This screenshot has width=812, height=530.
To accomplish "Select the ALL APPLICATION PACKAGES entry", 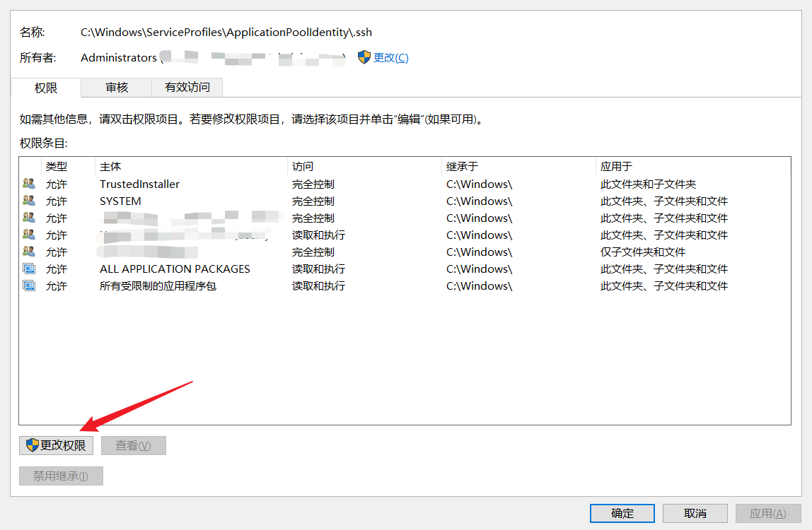I will pyautogui.click(x=405, y=269).
